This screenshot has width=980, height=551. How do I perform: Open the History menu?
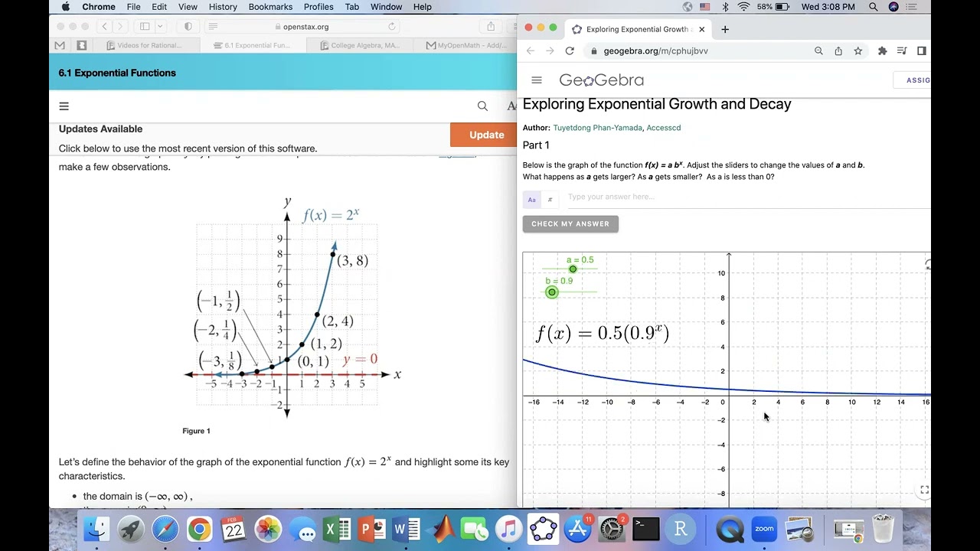pyautogui.click(x=223, y=7)
